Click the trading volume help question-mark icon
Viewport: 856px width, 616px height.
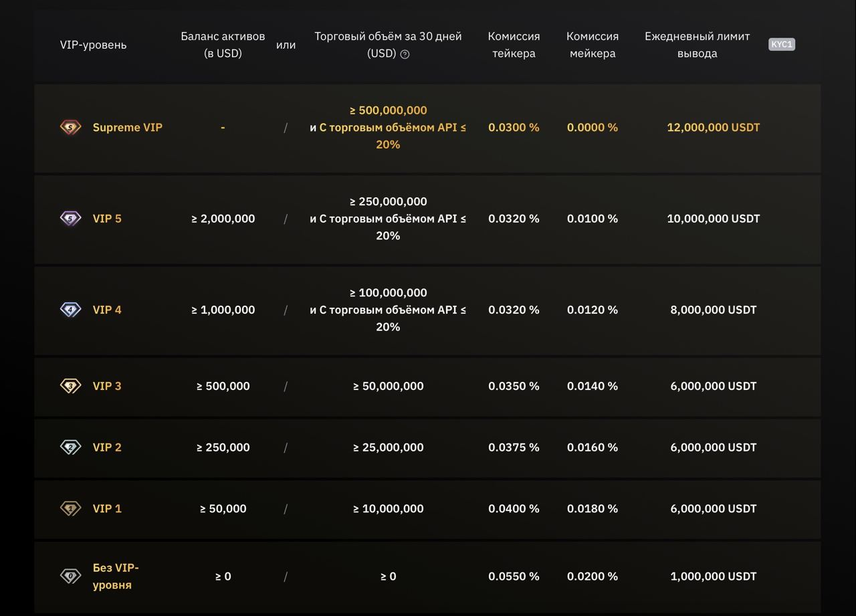(x=405, y=54)
